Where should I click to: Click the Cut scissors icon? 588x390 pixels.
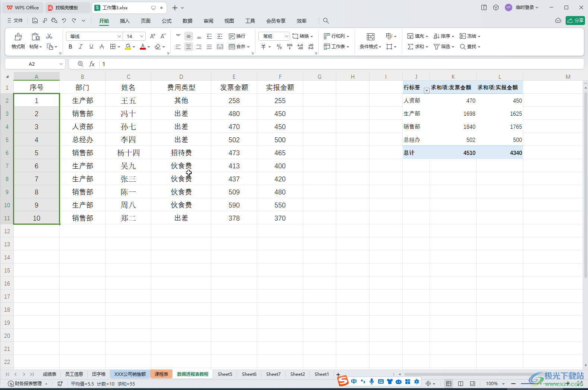click(49, 36)
